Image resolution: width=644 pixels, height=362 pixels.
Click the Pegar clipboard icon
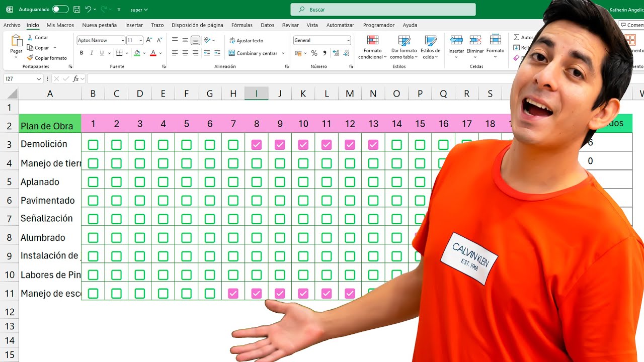click(x=17, y=41)
